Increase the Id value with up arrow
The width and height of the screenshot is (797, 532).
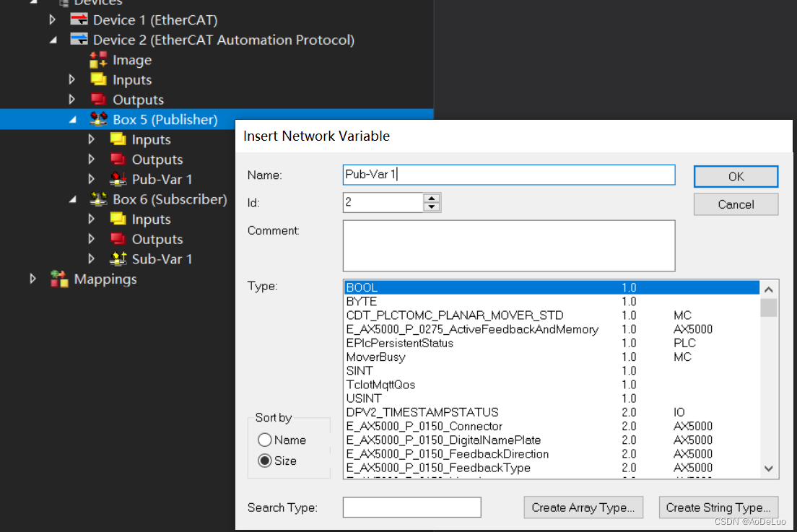(x=432, y=198)
